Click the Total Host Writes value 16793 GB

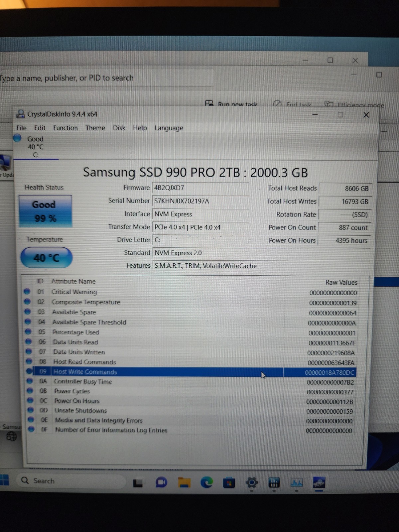click(x=345, y=201)
